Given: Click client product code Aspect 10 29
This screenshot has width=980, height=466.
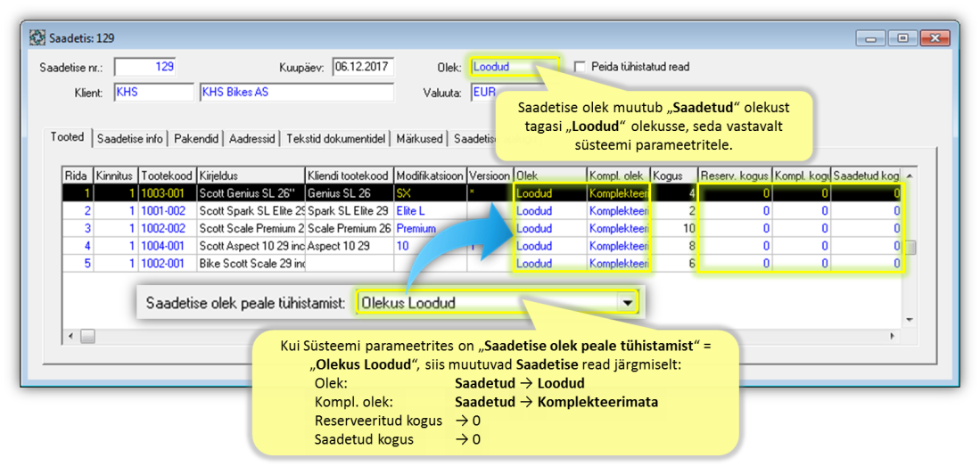Looking at the screenshot, I should coord(350,246).
